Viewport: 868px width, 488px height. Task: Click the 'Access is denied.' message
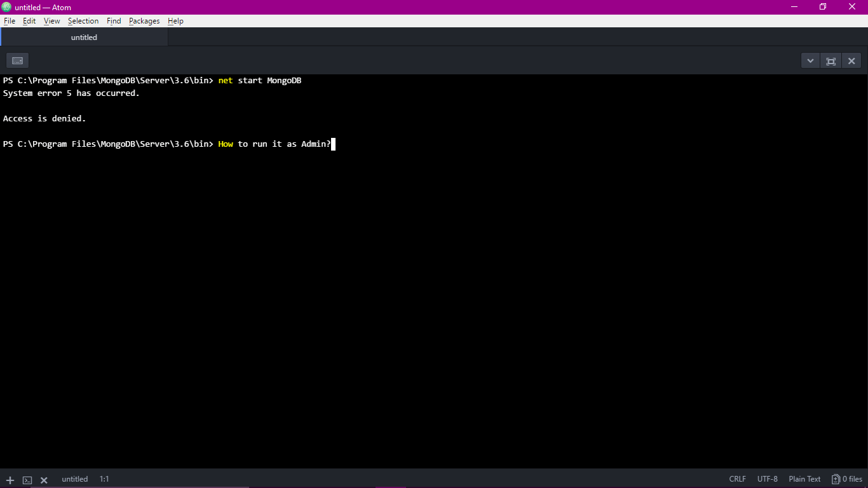tap(44, 119)
